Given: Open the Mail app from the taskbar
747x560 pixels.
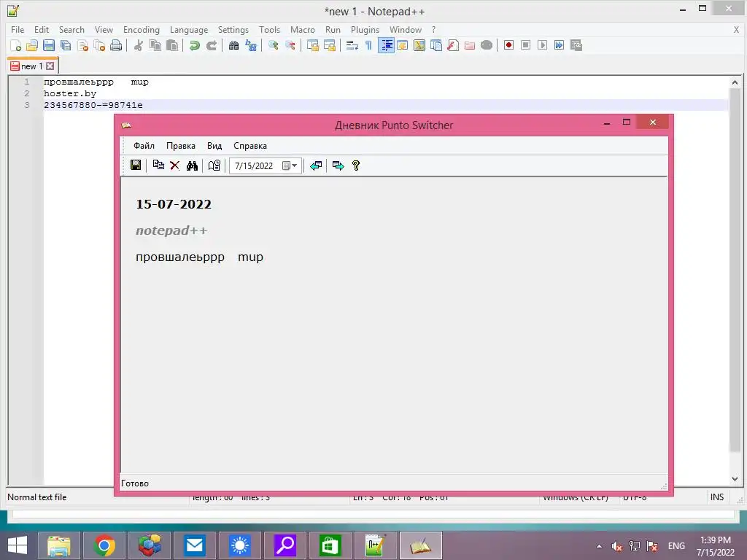Looking at the screenshot, I should [x=195, y=545].
